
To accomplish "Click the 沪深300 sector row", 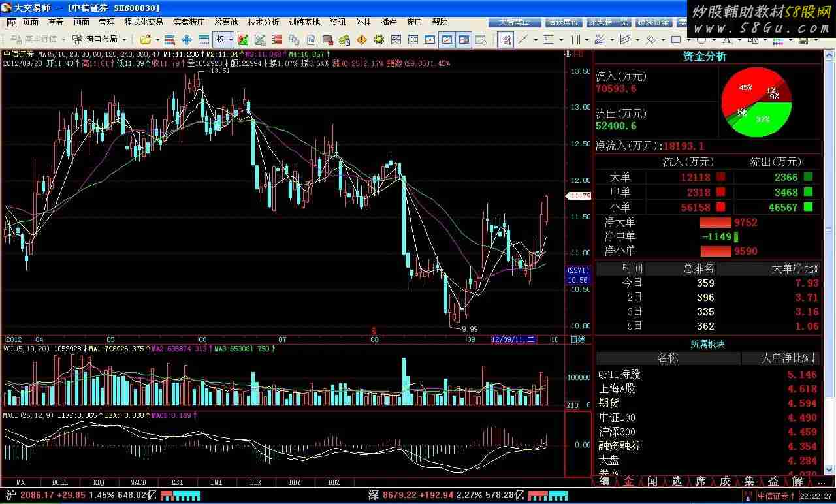I will coord(709,432).
